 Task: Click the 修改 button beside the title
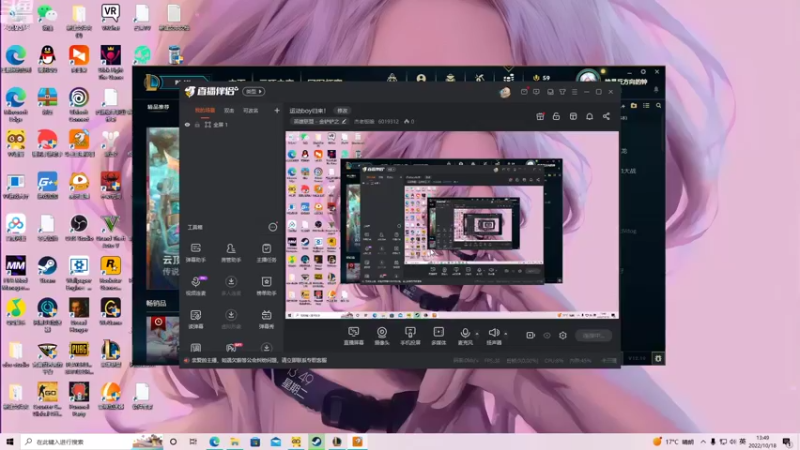tap(342, 111)
